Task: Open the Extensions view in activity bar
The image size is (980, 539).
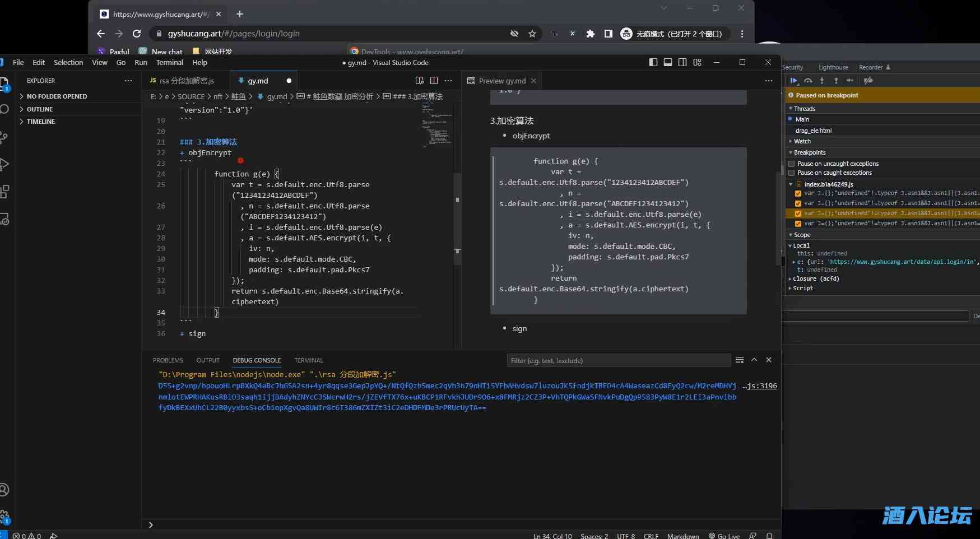Action: click(x=4, y=192)
